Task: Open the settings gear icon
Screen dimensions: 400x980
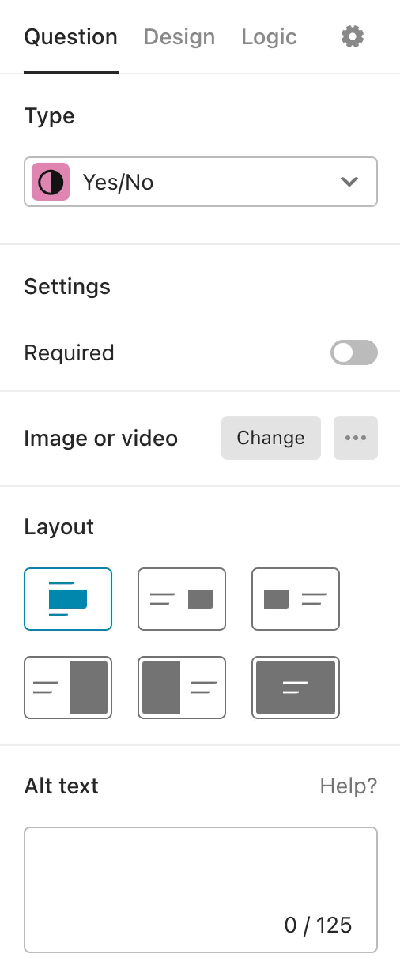Action: 352,37
